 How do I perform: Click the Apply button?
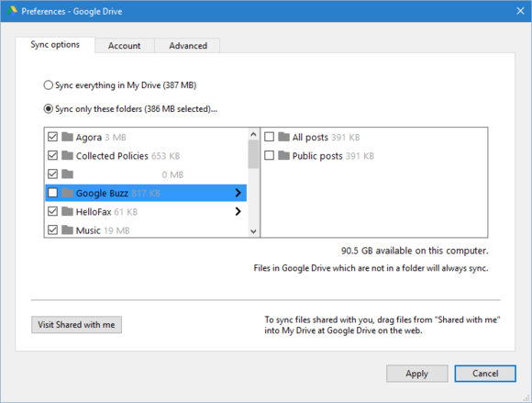click(x=417, y=374)
